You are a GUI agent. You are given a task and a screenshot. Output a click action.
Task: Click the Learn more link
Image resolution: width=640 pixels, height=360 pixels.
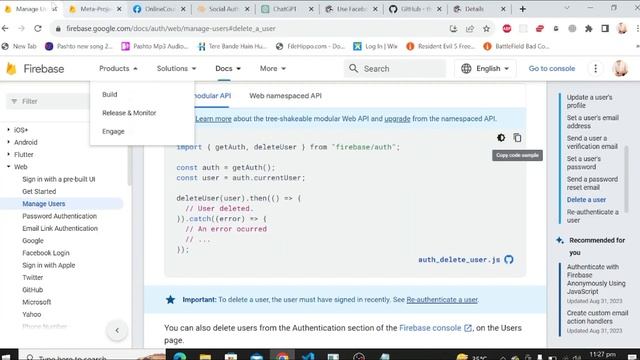pyautogui.click(x=213, y=119)
